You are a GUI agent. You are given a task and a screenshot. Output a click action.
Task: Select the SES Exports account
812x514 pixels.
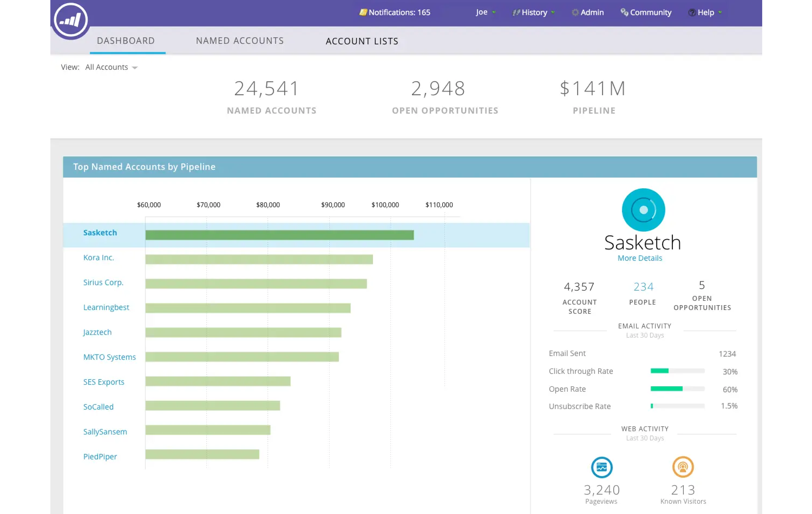pyautogui.click(x=103, y=382)
